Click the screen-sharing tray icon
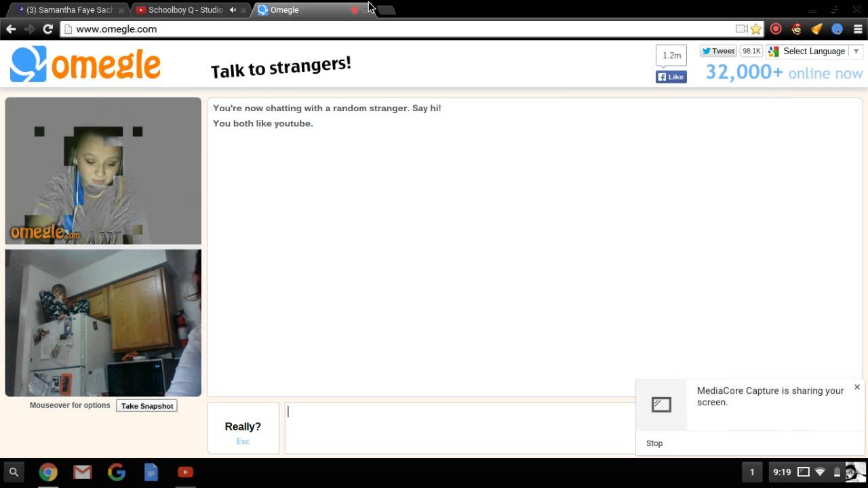The height and width of the screenshot is (488, 868). point(804,472)
